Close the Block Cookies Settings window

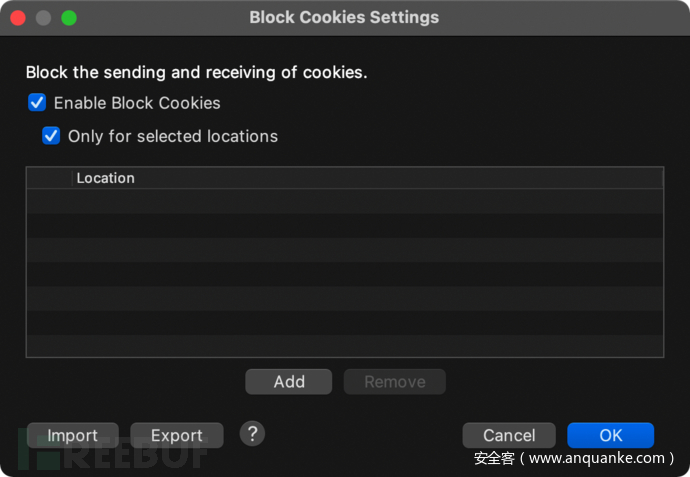pos(20,18)
